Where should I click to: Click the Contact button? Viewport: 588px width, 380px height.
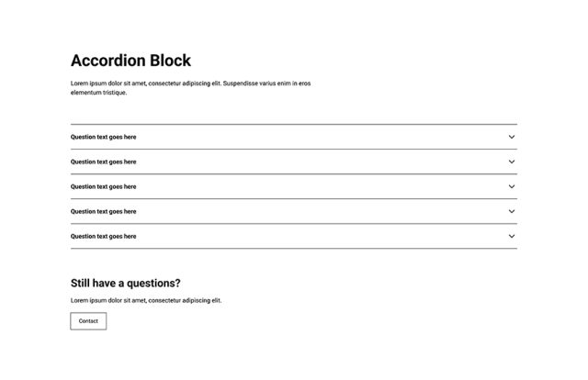88,321
